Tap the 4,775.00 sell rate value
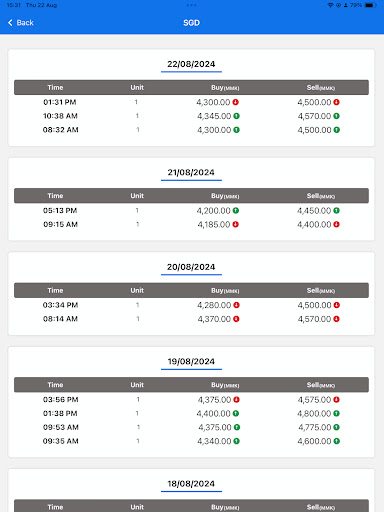The image size is (384, 512). pos(315,427)
